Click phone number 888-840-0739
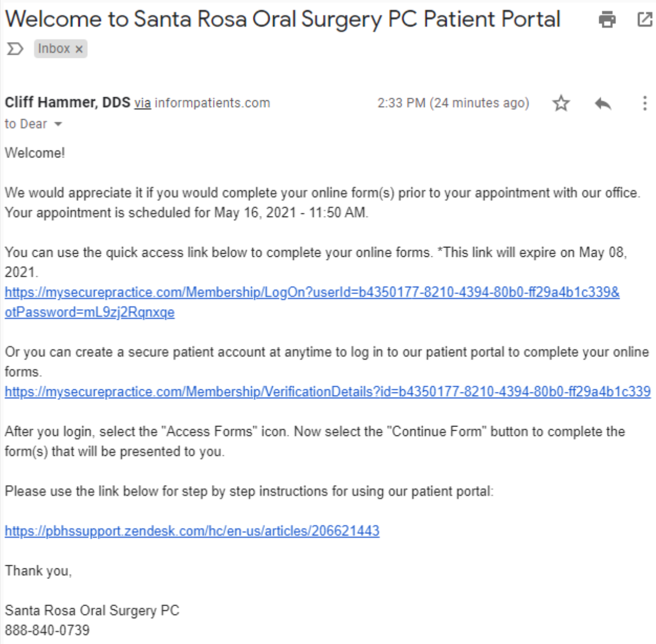The width and height of the screenshot is (656, 644). [x=47, y=630]
